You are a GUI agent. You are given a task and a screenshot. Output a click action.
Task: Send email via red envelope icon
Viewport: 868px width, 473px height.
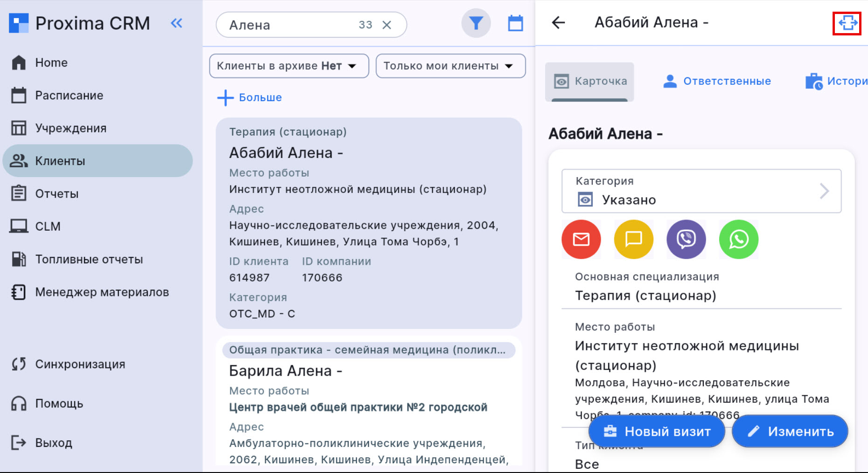pos(581,240)
